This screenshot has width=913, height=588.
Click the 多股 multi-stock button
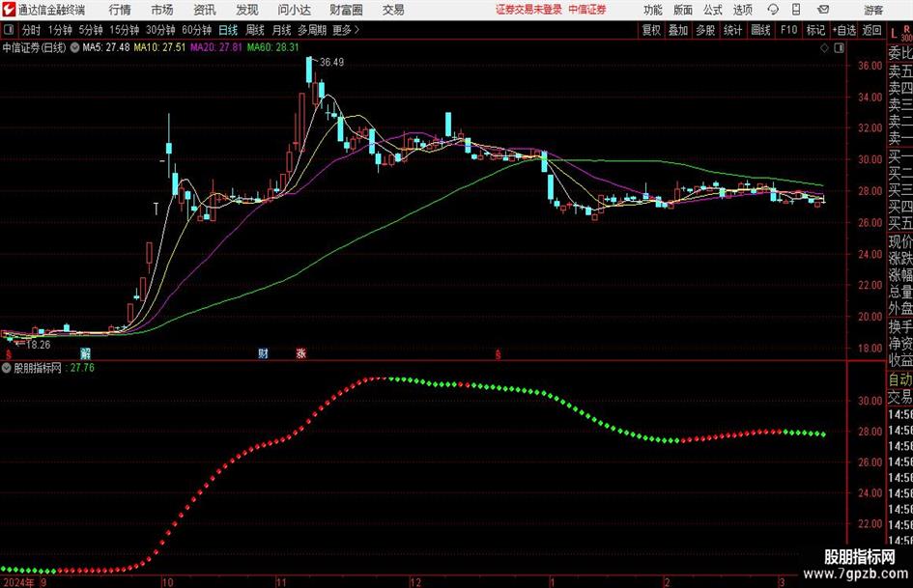point(705,30)
